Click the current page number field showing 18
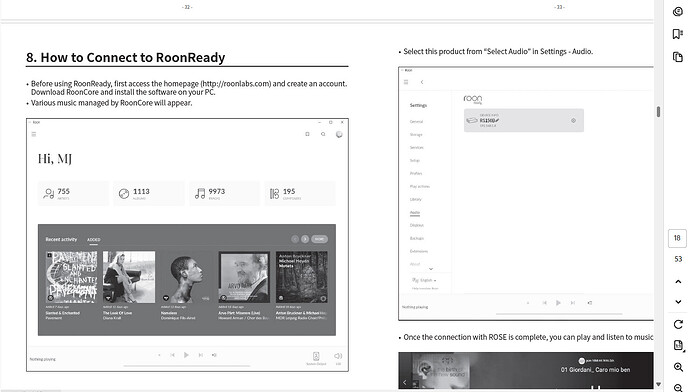The width and height of the screenshot is (690, 392). pyautogui.click(x=677, y=238)
